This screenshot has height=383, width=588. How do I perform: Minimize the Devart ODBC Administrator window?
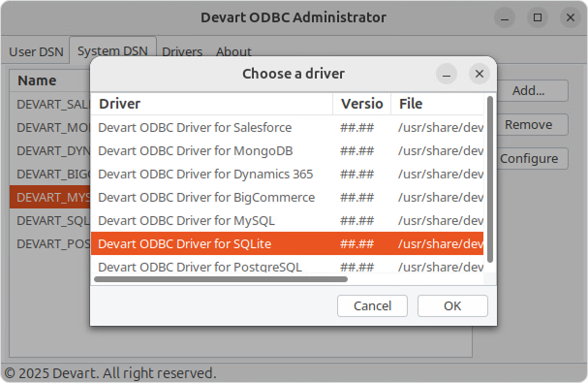(505, 17)
